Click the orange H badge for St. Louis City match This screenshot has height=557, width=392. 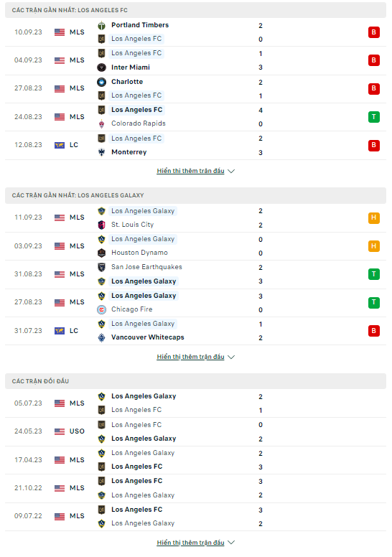click(374, 217)
